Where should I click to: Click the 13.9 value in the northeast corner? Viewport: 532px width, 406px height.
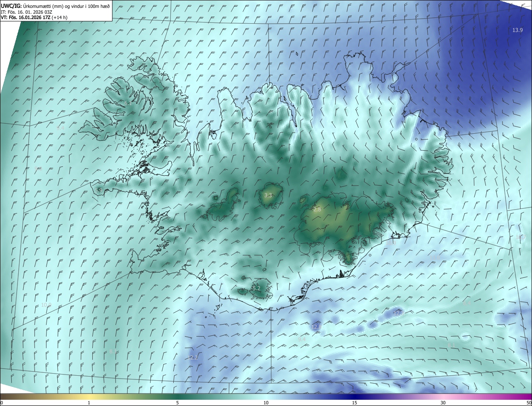pyautogui.click(x=517, y=30)
